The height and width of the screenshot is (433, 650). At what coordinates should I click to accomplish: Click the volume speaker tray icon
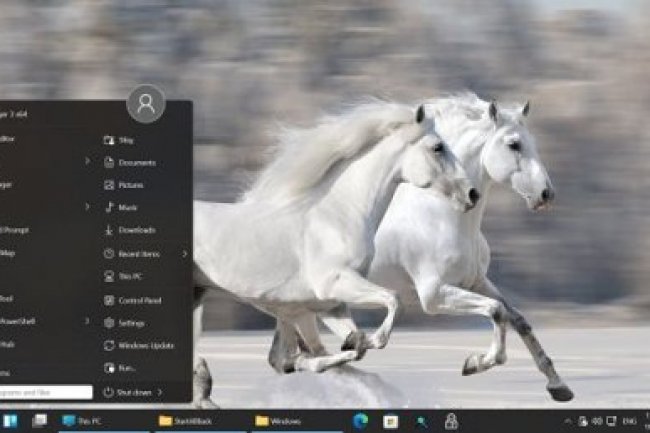[597, 421]
